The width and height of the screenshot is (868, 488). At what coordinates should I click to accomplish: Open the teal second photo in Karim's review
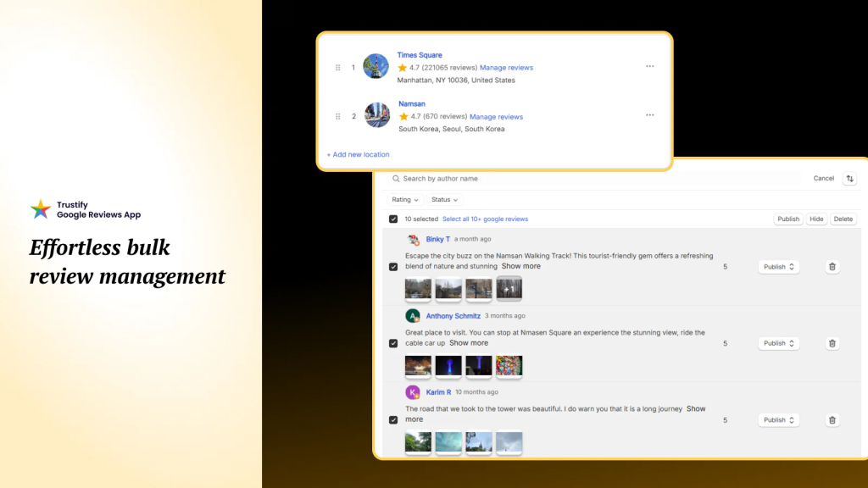point(448,442)
